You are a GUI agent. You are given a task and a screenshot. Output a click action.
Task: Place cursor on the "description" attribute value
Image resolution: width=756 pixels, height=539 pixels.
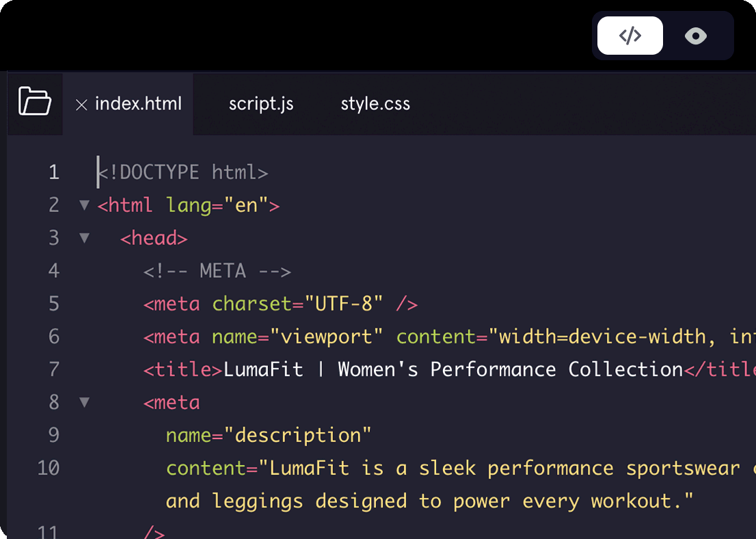(x=297, y=435)
